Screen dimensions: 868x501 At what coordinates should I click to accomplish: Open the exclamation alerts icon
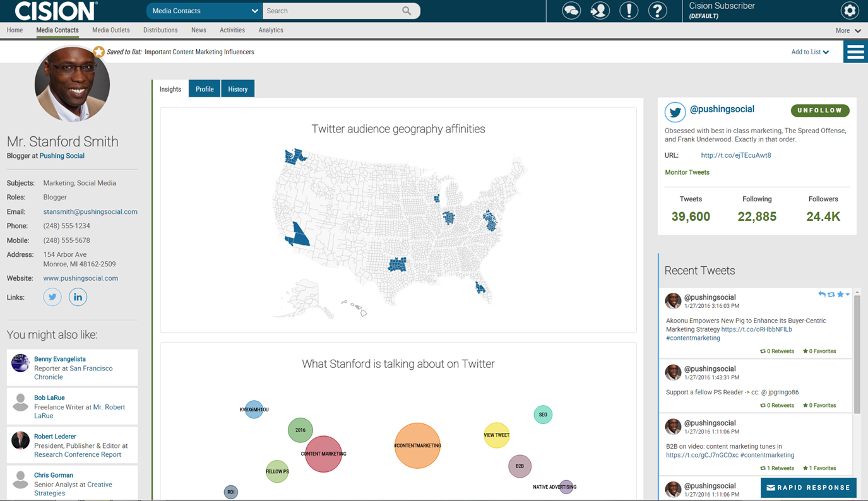point(629,11)
